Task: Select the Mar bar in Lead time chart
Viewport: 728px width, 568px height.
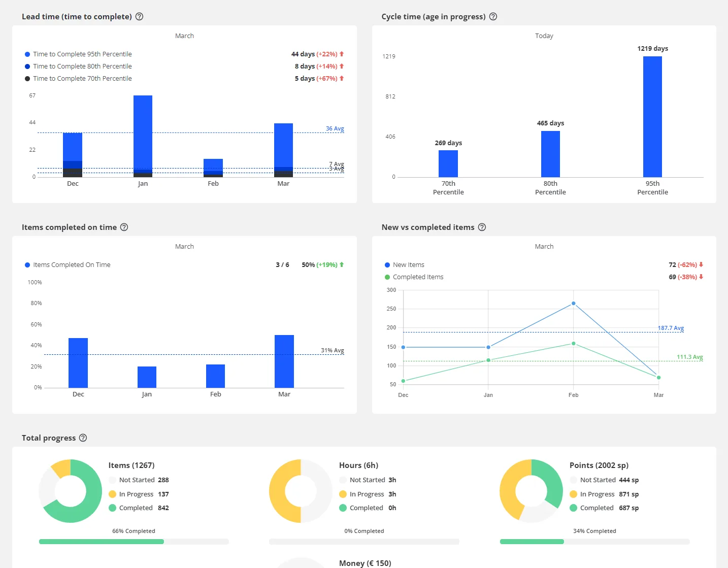Action: 283,150
